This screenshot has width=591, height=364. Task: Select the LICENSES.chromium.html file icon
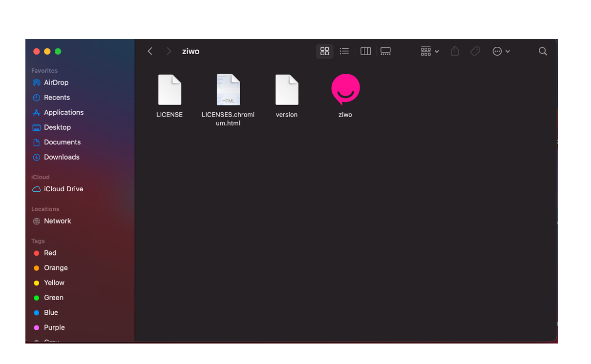point(228,90)
